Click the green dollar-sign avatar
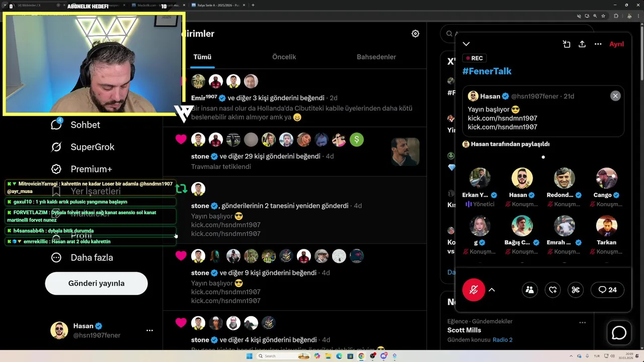Image resolution: width=644 pixels, height=362 pixels. point(357,140)
